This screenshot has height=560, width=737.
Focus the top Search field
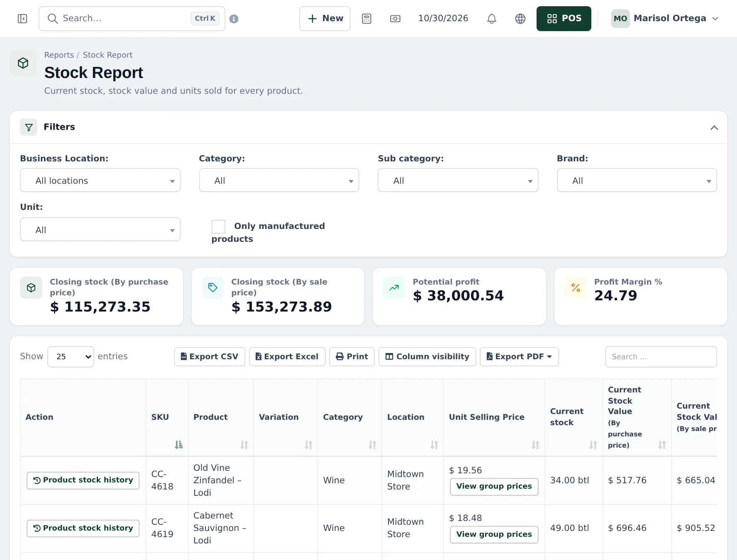[x=132, y=19]
